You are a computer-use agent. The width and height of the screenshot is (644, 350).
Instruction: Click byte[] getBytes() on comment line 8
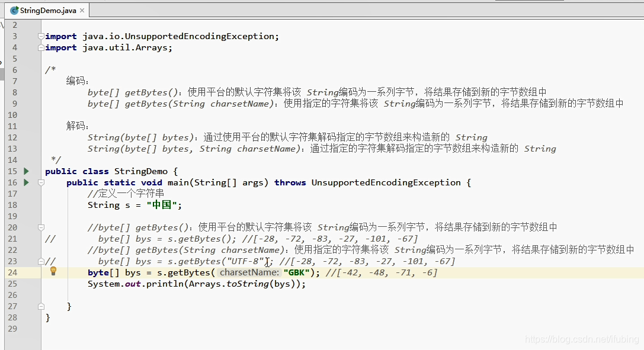pyautogui.click(x=134, y=92)
